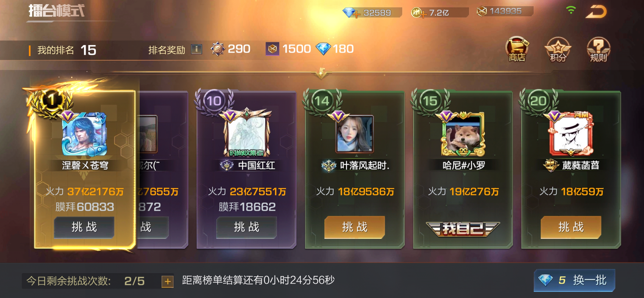The height and width of the screenshot is (298, 644).
Task: Challenge rank 20 player 葳蕤菡萏
Action: point(571,227)
